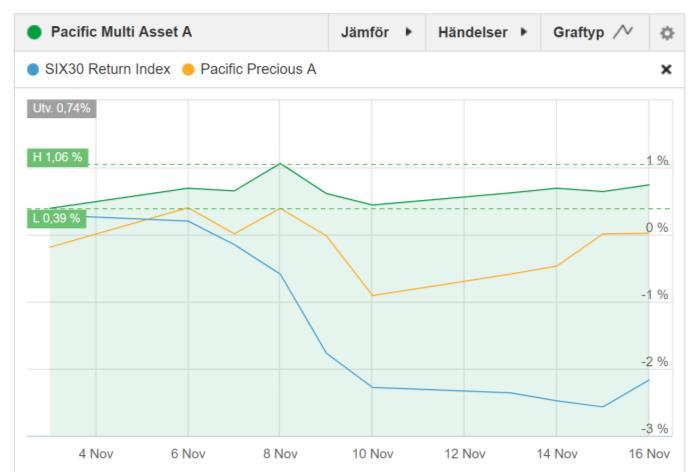Click the -2 % y-axis label
Screen dimensions: 688x472
pyautogui.click(x=655, y=362)
